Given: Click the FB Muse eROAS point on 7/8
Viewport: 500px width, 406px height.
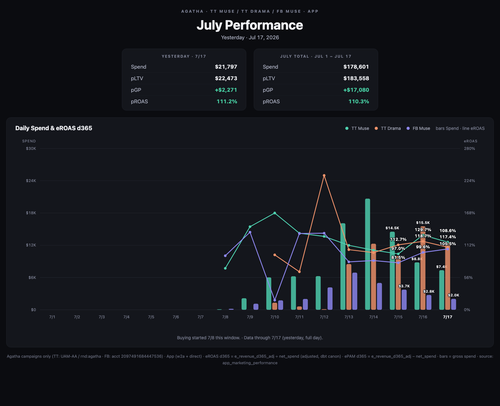Looking at the screenshot, I should pyautogui.click(x=225, y=256).
